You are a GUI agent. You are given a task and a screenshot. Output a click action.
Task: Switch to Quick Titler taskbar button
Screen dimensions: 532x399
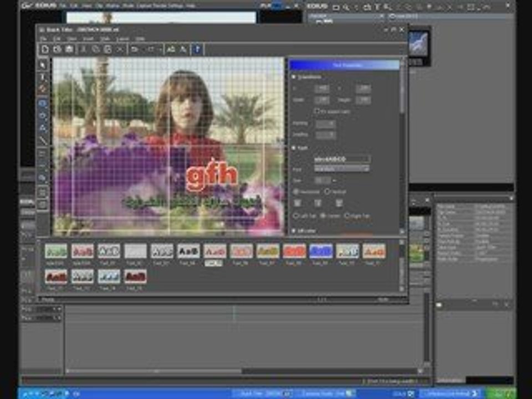[263, 393]
